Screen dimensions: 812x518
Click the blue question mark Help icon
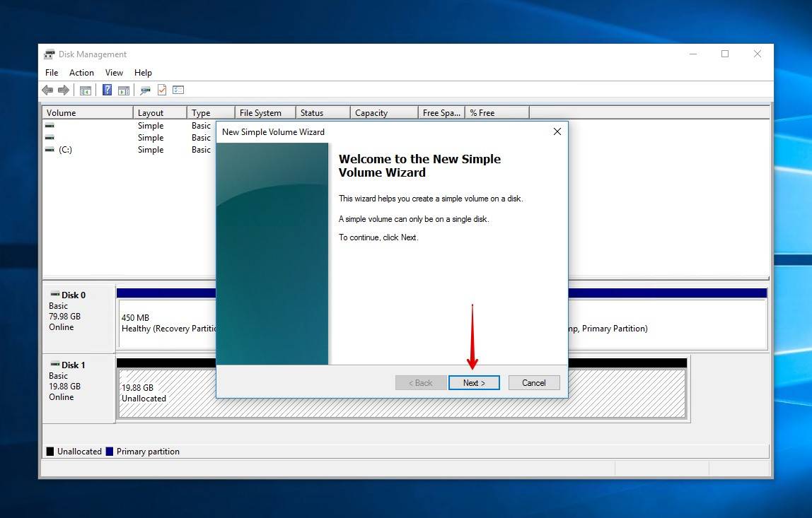(x=107, y=90)
